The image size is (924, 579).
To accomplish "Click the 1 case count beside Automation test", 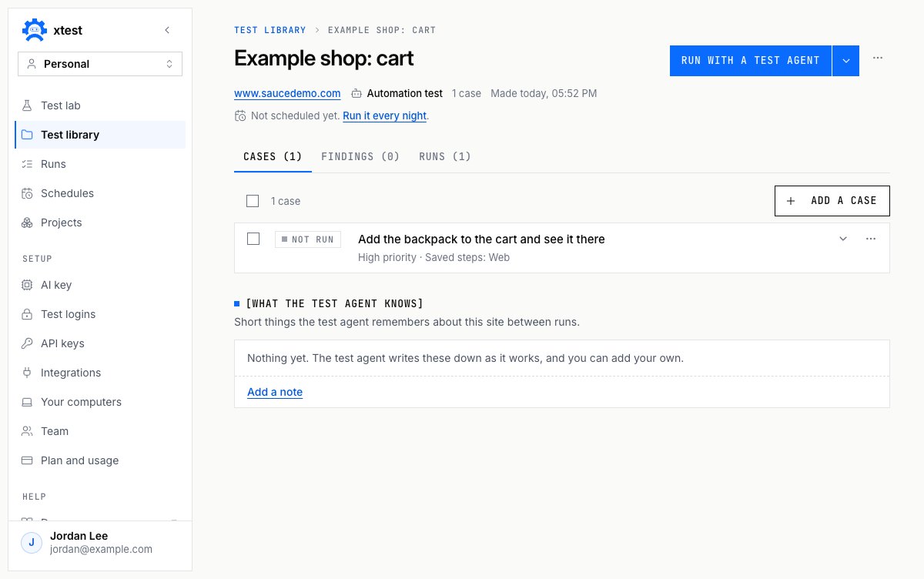I will point(467,93).
